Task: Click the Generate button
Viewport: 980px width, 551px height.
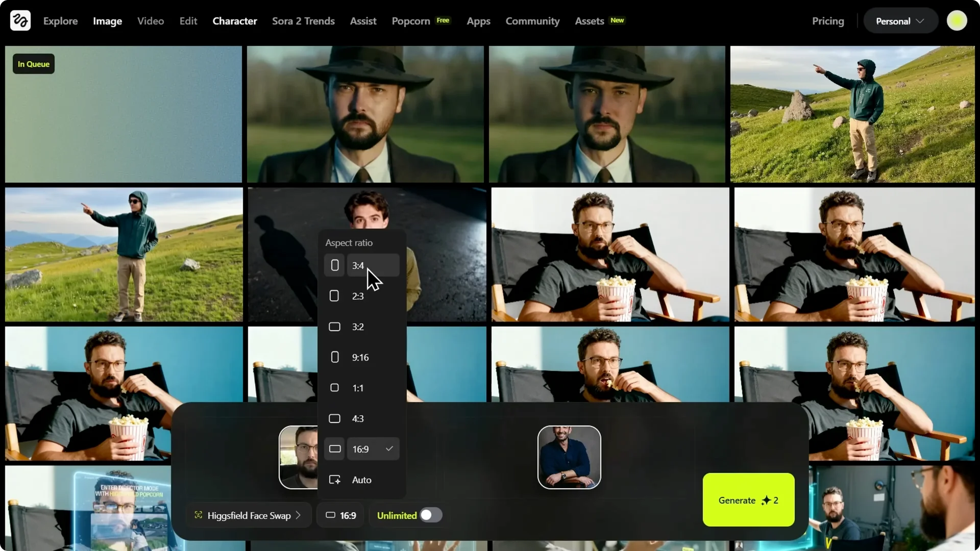Action: point(748,500)
